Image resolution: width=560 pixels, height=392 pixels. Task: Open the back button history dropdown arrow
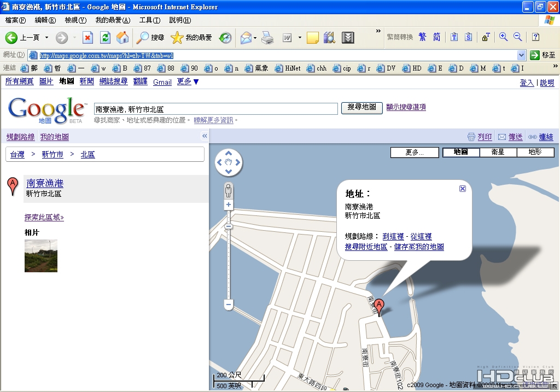click(x=46, y=38)
